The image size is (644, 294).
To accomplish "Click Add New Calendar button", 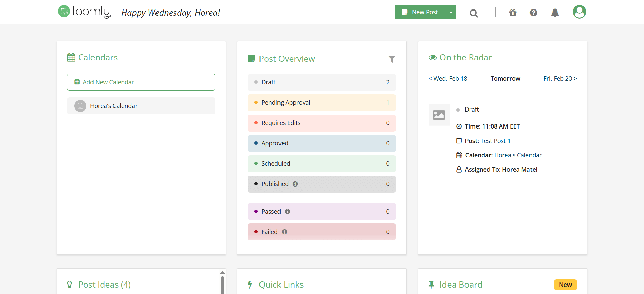I will (141, 82).
